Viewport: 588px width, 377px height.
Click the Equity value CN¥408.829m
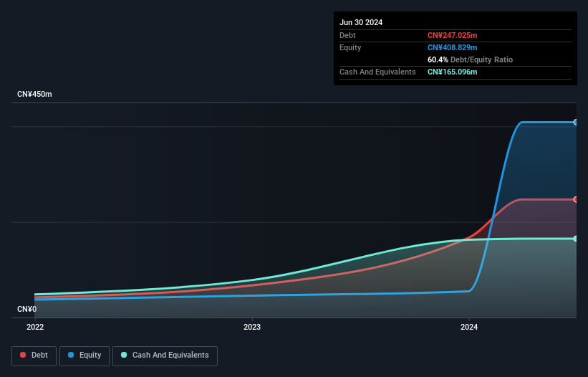tap(452, 47)
